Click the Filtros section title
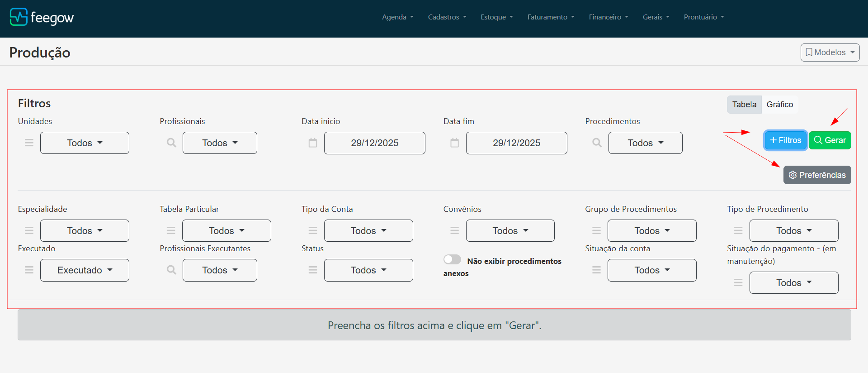868x373 pixels. pyautogui.click(x=34, y=103)
